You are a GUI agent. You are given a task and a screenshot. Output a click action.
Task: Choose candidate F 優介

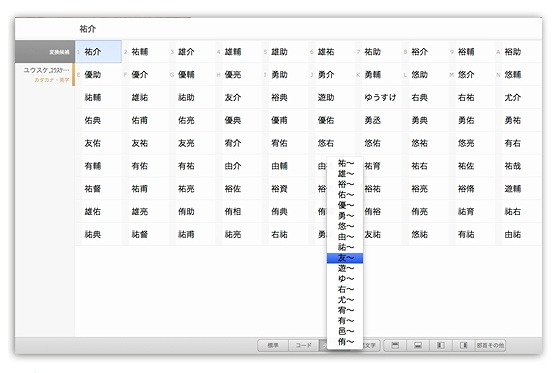pos(145,75)
